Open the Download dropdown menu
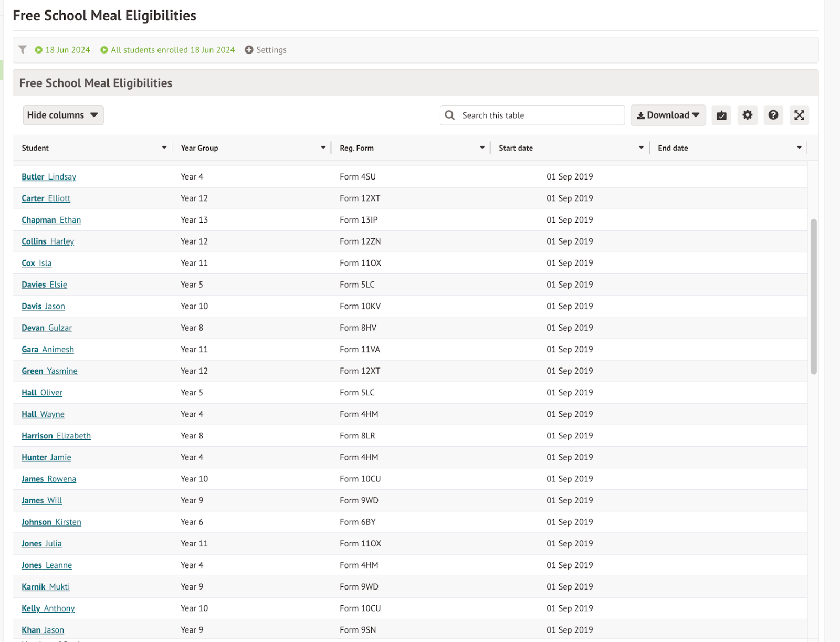 668,115
